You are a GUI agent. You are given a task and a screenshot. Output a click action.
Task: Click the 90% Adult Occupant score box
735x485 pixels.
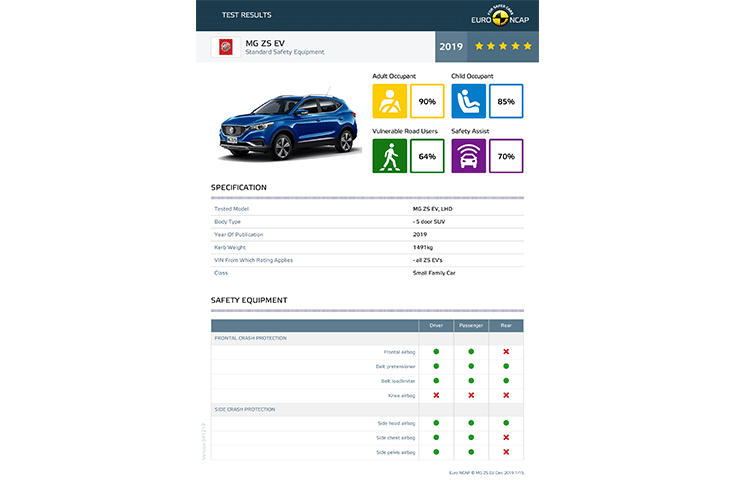coord(427,101)
